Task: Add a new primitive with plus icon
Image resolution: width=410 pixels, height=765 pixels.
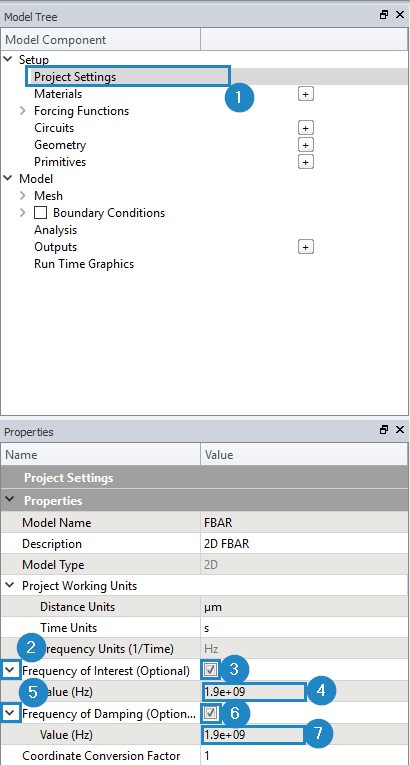Action: click(306, 161)
